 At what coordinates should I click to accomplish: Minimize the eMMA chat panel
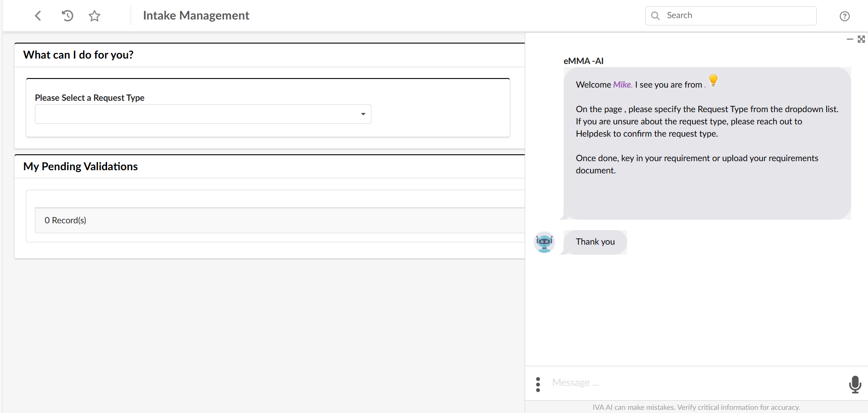click(x=850, y=39)
